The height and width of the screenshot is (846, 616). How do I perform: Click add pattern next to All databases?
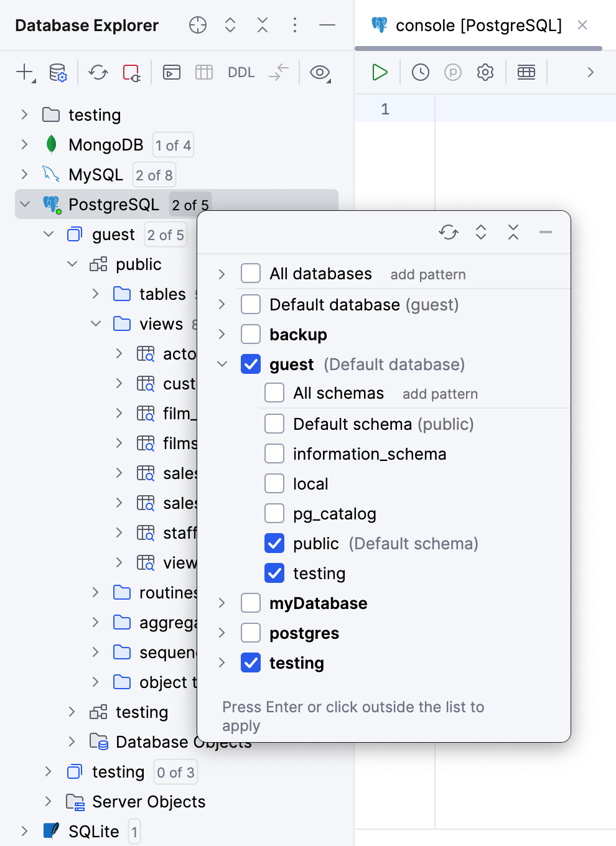427,274
